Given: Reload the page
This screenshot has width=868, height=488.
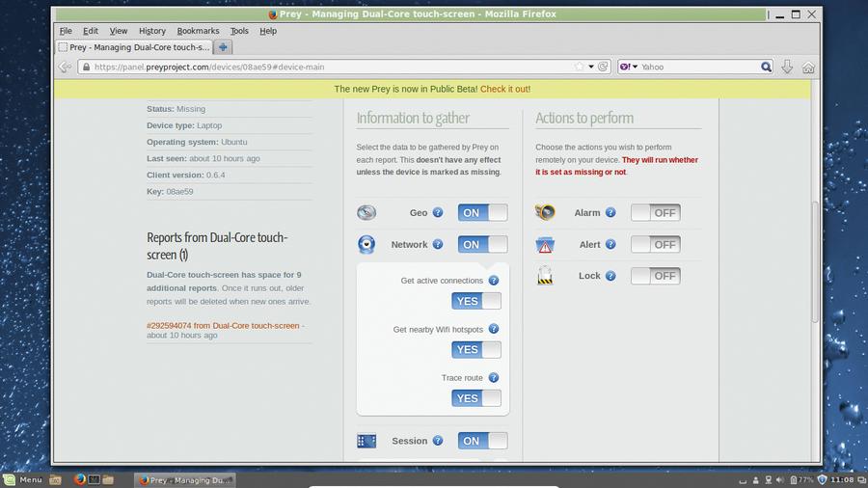Looking at the screenshot, I should tap(603, 67).
